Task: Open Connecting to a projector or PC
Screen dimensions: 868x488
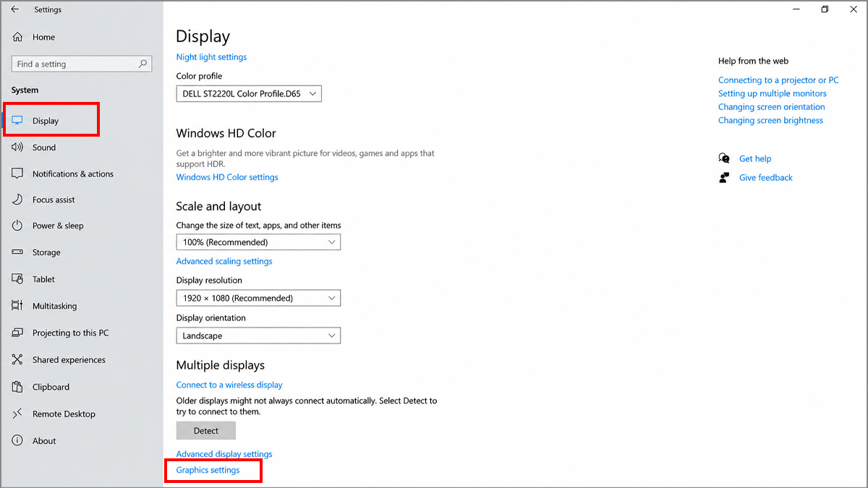Action: point(778,80)
